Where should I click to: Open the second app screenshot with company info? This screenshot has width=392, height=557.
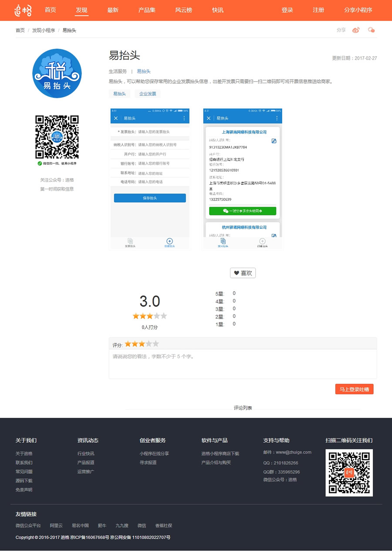[243, 179]
